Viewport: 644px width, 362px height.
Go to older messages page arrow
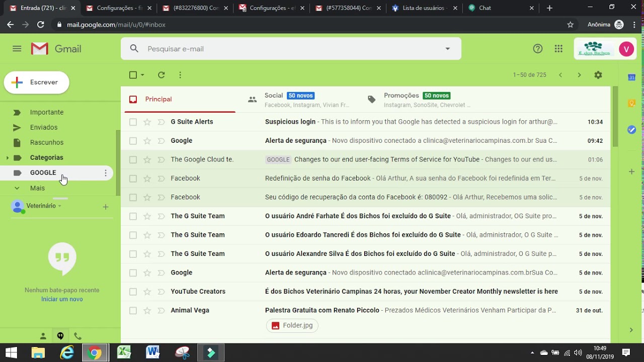[579, 75]
